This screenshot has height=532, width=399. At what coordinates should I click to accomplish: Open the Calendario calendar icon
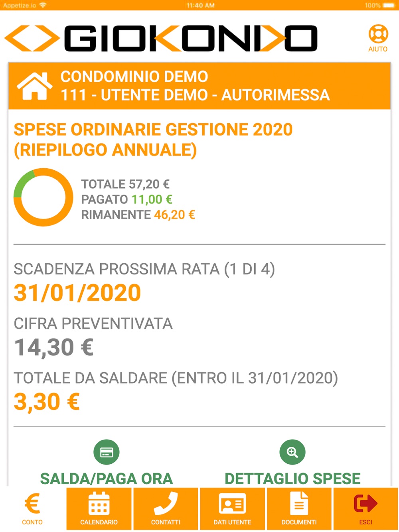pyautogui.click(x=99, y=503)
